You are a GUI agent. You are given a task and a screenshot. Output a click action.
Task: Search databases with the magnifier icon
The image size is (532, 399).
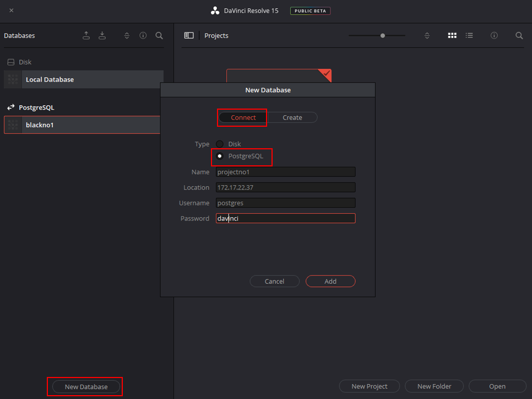(x=159, y=35)
